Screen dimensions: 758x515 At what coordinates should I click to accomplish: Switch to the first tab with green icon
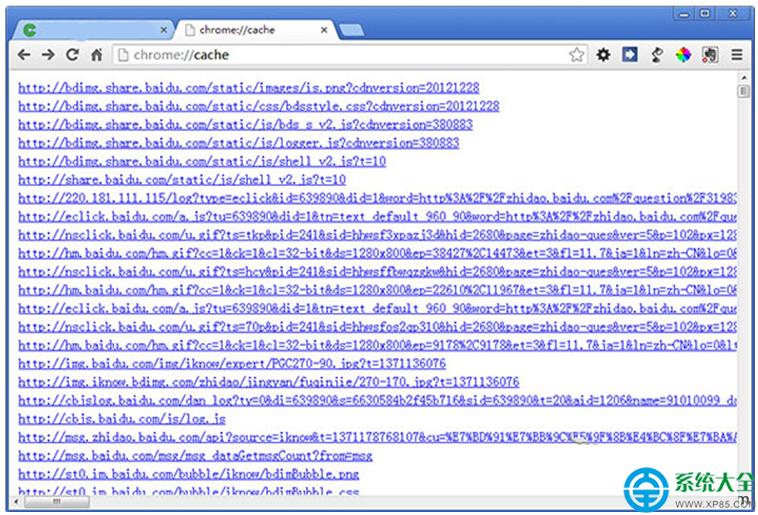92,30
